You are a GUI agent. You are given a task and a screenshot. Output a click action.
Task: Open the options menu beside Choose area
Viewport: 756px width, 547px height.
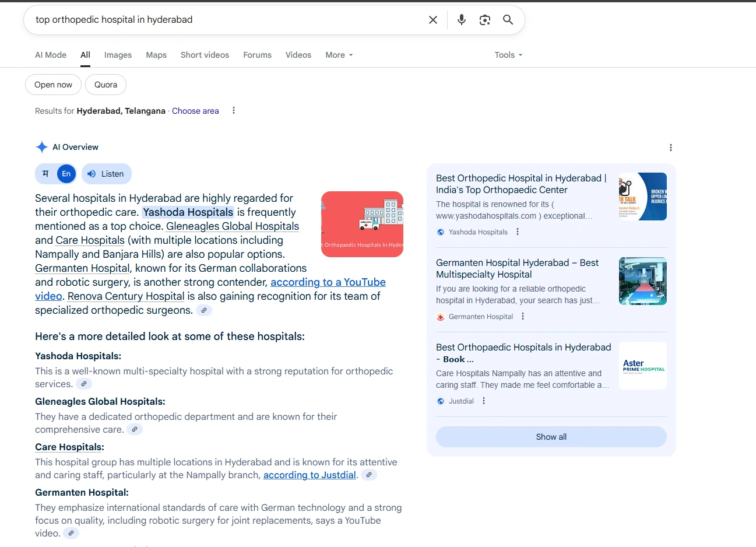tap(234, 111)
